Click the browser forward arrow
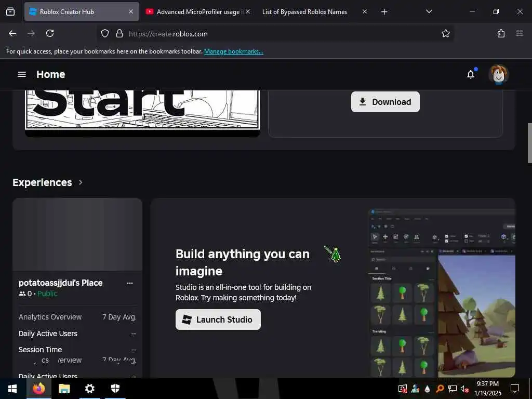 (x=31, y=33)
